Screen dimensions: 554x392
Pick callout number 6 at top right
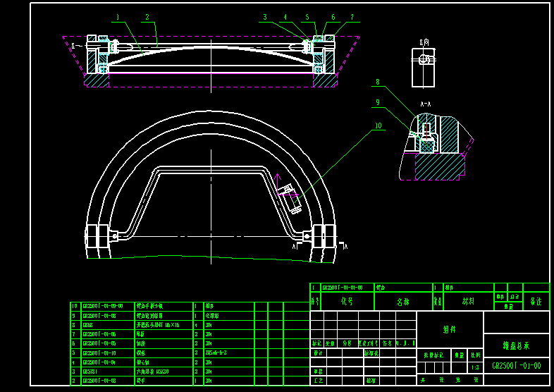coord(333,17)
